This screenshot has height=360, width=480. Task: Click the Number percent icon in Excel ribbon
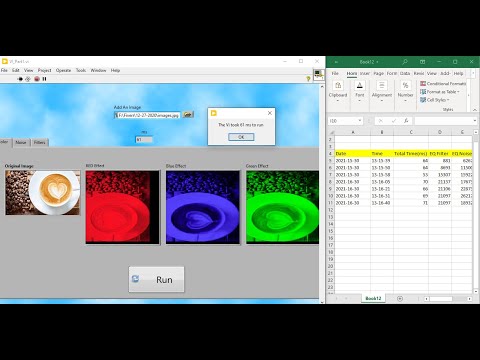click(405, 85)
